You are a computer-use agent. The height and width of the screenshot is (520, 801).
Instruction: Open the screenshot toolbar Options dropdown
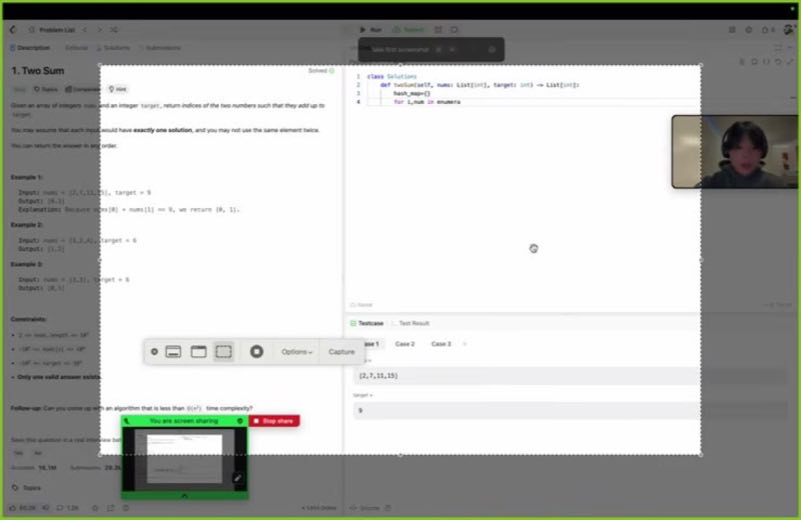click(x=296, y=352)
